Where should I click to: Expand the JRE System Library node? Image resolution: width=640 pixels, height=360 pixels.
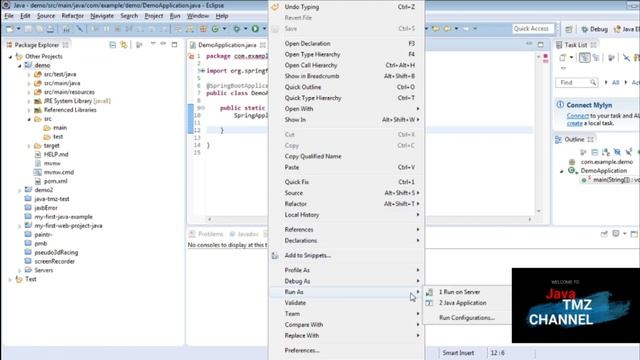pos(29,101)
